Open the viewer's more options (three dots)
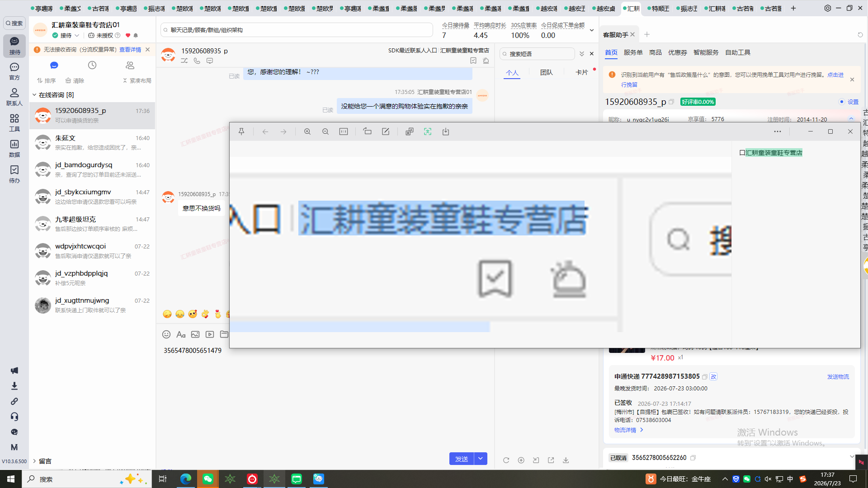The height and width of the screenshot is (488, 868). tap(778, 131)
